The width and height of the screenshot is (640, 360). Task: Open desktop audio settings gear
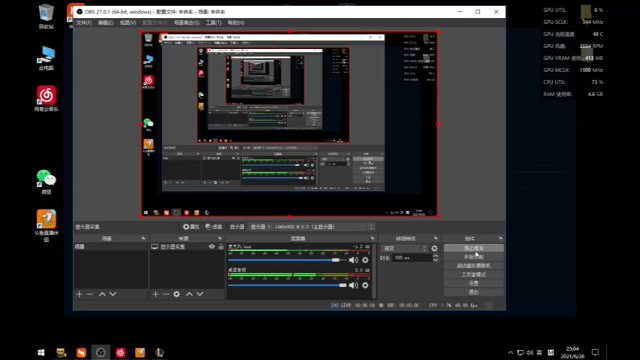(365, 285)
